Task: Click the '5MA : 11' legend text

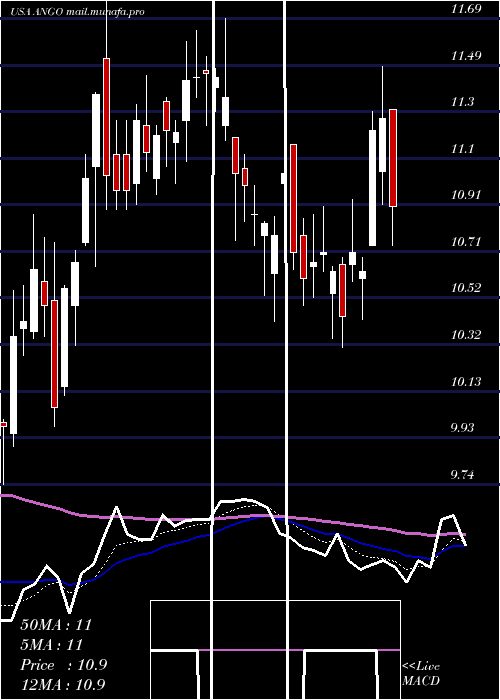Action: coord(52,645)
